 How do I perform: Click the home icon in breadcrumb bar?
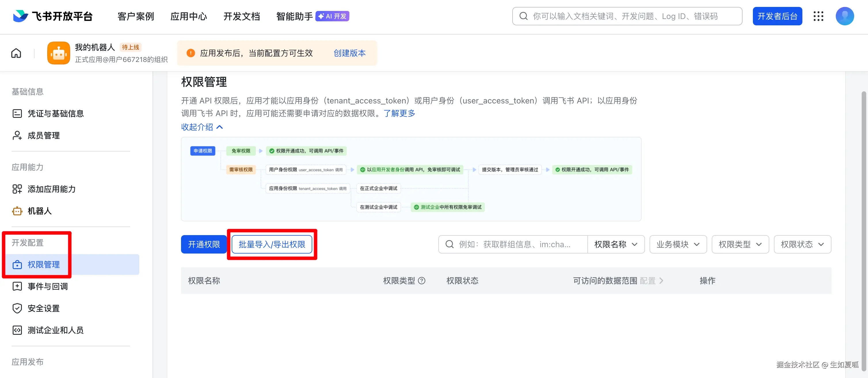(x=16, y=53)
